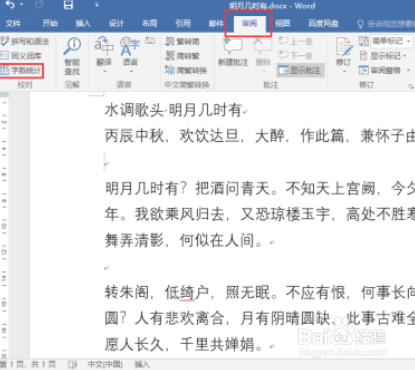Select the 审阅 ribbon tab
415x370 pixels.
coord(249,23)
